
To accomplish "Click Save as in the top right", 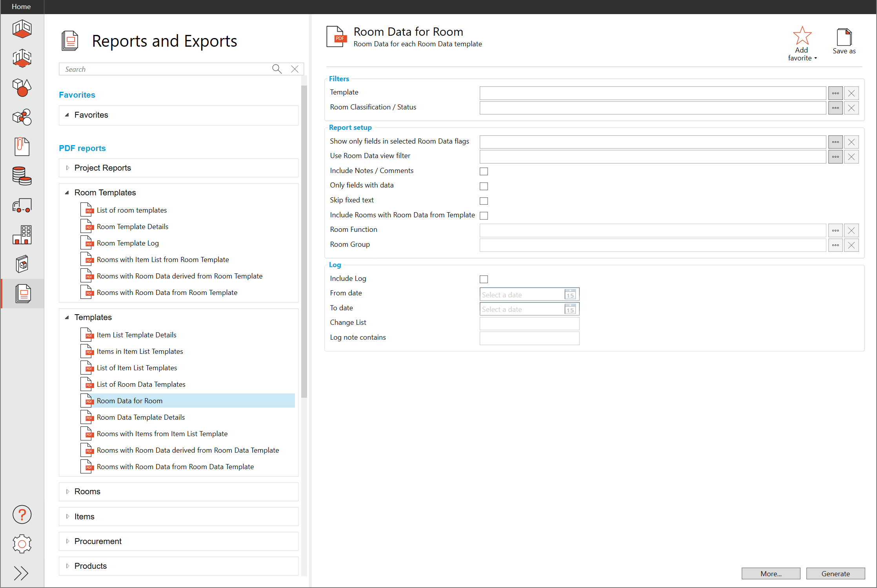I will [x=844, y=41].
